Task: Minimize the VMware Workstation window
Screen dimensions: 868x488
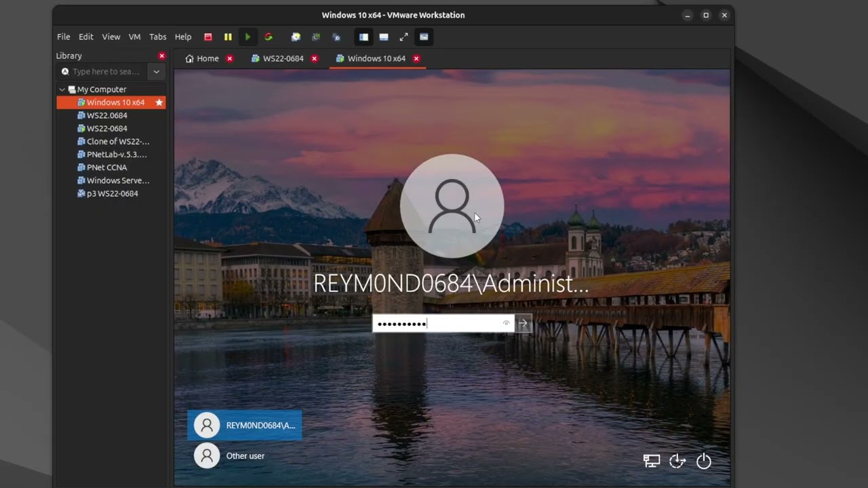Action: pyautogui.click(x=688, y=15)
